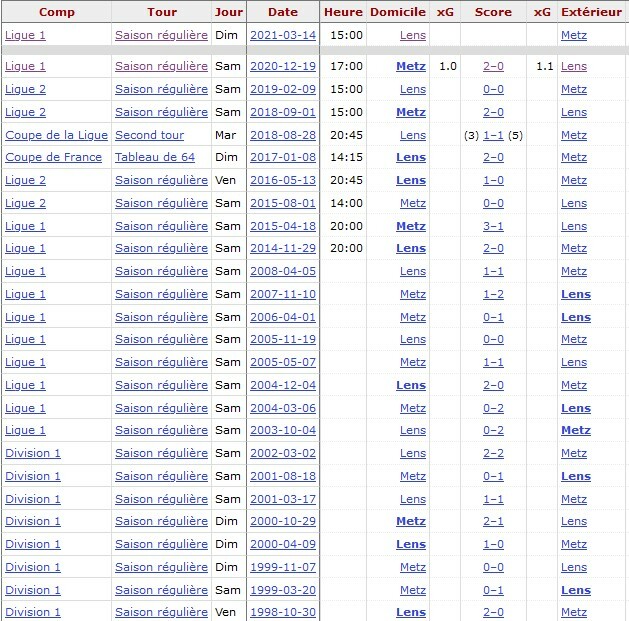Screen dimensions: 629x621
Task: Open 0–2 score for 2004-03-06 match
Action: [x=493, y=408]
